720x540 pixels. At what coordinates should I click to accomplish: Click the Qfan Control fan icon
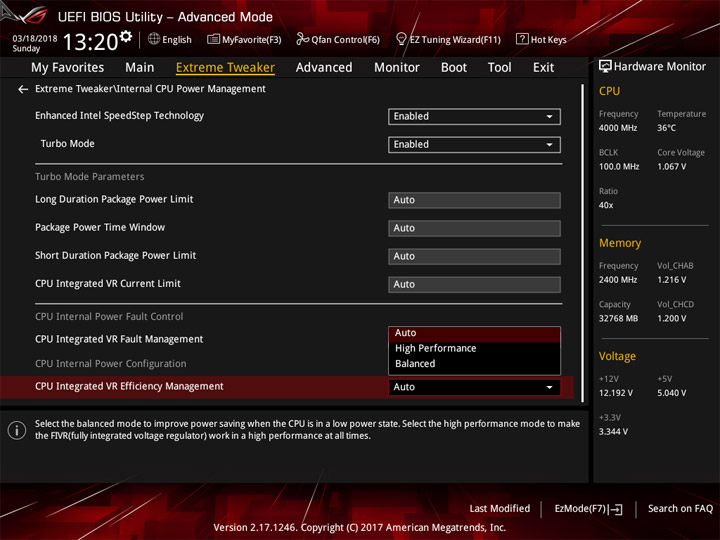pyautogui.click(x=302, y=39)
